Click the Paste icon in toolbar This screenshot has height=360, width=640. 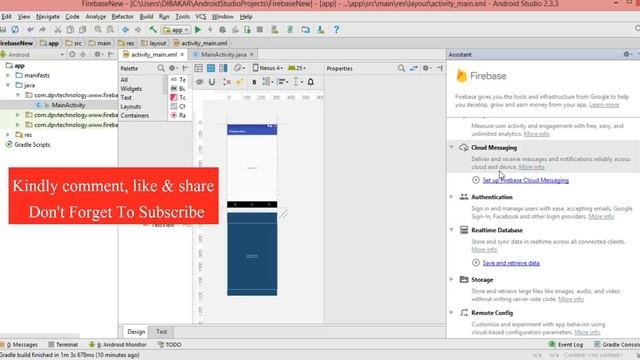tap(83, 30)
